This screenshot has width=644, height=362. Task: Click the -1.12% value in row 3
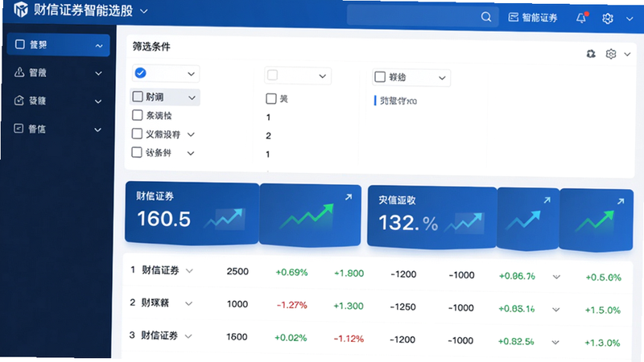[349, 339]
